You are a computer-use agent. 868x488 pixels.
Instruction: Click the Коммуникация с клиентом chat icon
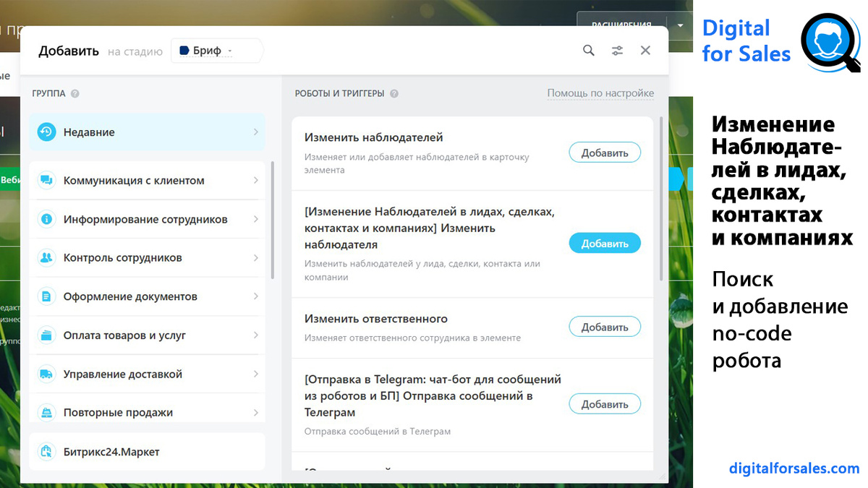tap(46, 180)
